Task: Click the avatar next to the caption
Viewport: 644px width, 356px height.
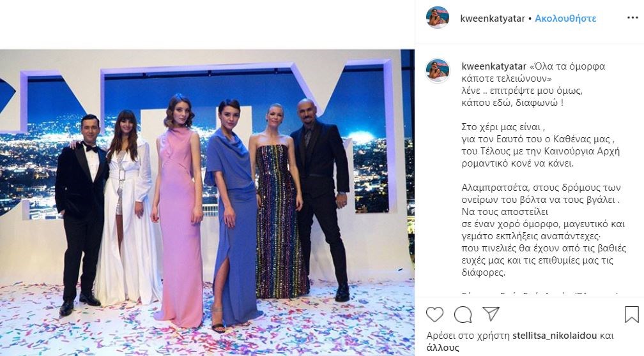Action: 438,71
